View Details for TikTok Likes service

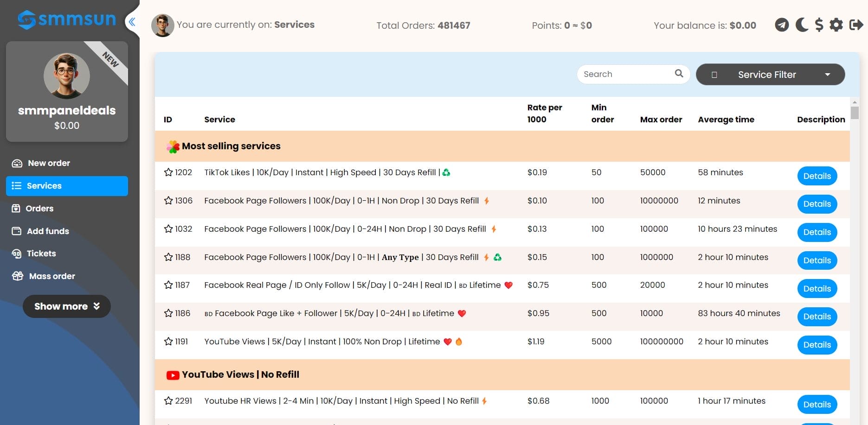click(x=817, y=176)
